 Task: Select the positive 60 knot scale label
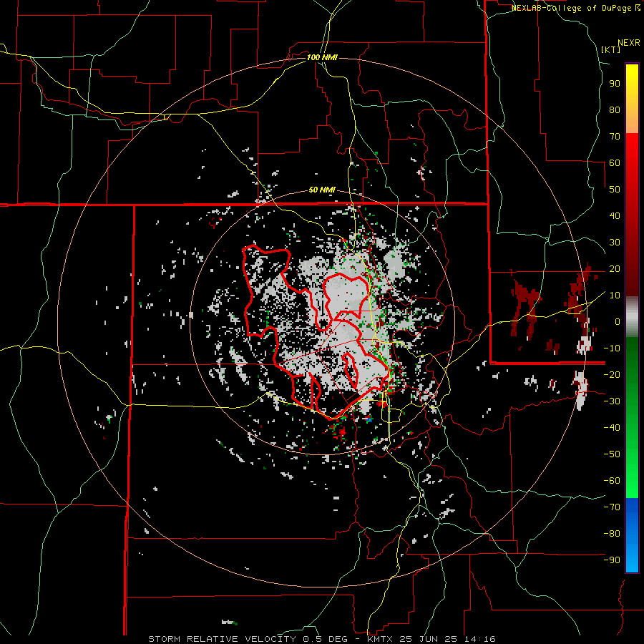point(615,162)
